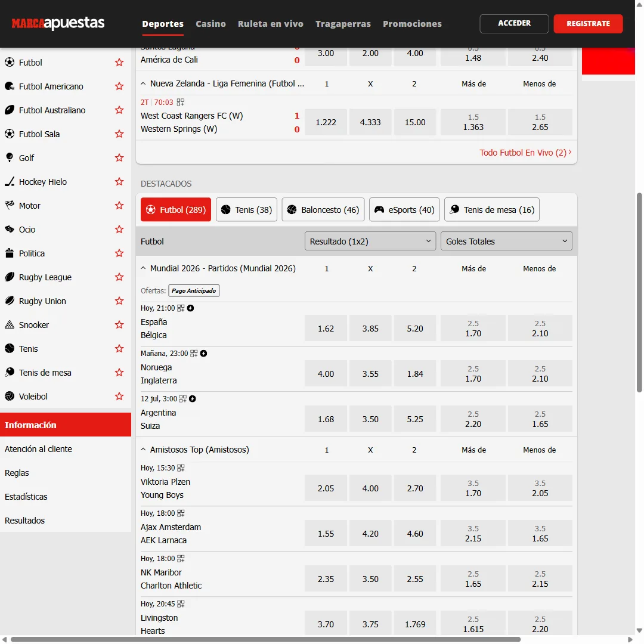Favorite Futbol with its star

click(119, 63)
